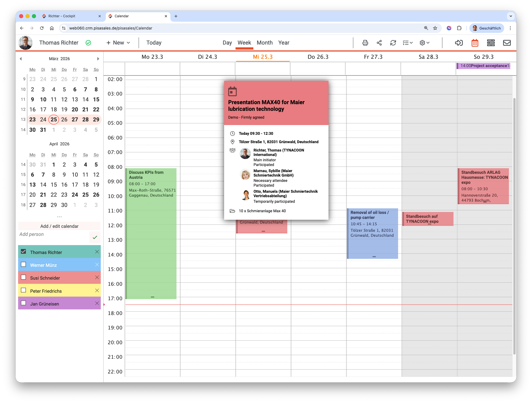Switch to Richter - Cockpit browser tab
Screen dimensions: 532x403
[x=72, y=16]
